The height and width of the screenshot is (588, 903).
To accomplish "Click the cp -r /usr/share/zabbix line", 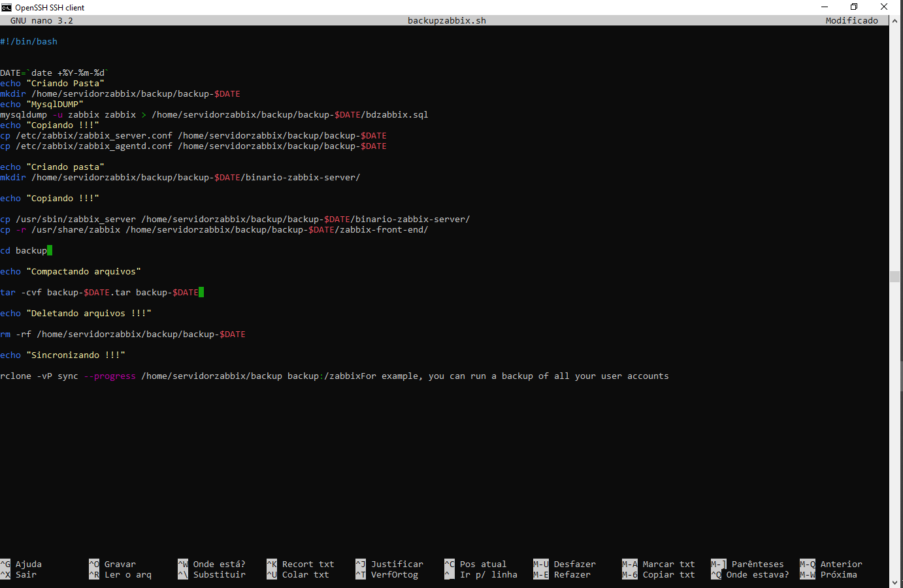I will 214,229.
